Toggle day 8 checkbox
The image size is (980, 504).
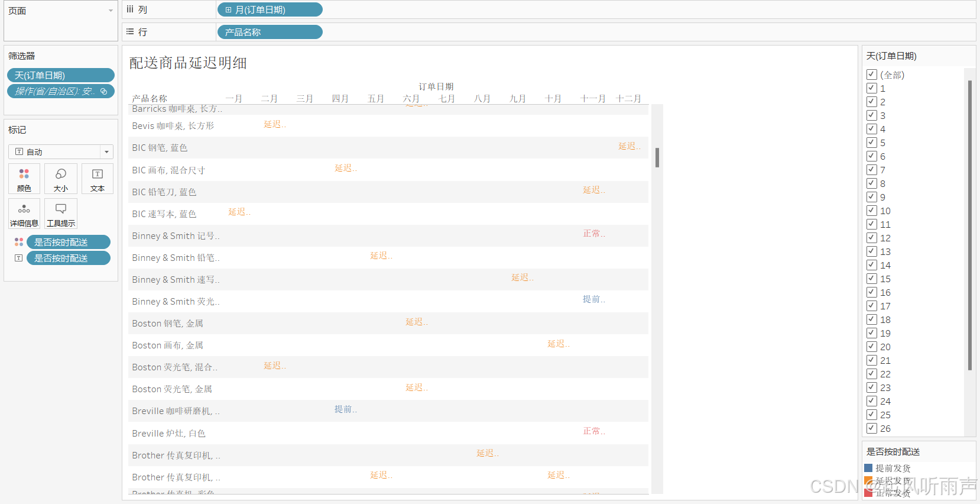(872, 183)
